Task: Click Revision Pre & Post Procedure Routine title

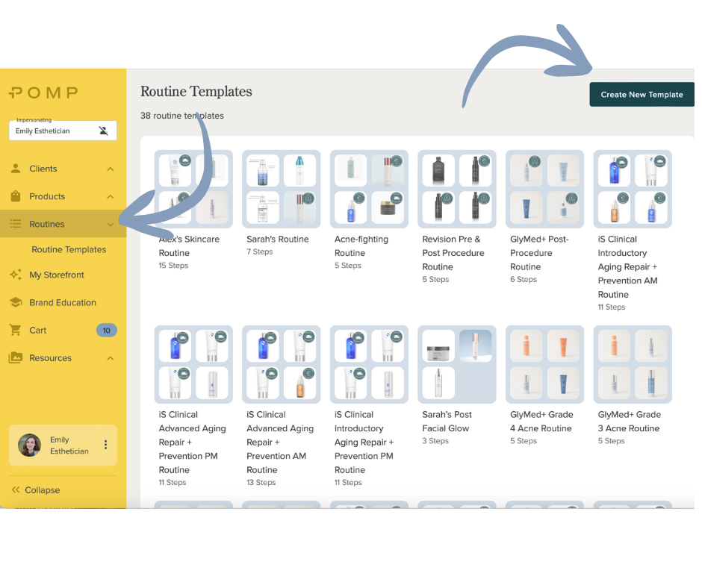Action: 453,253
